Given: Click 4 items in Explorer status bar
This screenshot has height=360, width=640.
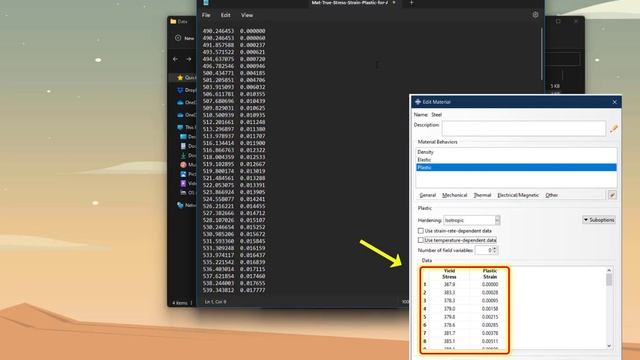Looking at the screenshot, I should pyautogui.click(x=180, y=303).
